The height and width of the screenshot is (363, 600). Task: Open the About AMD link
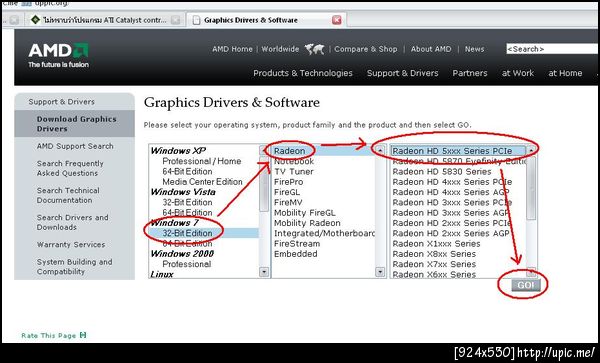coord(431,49)
